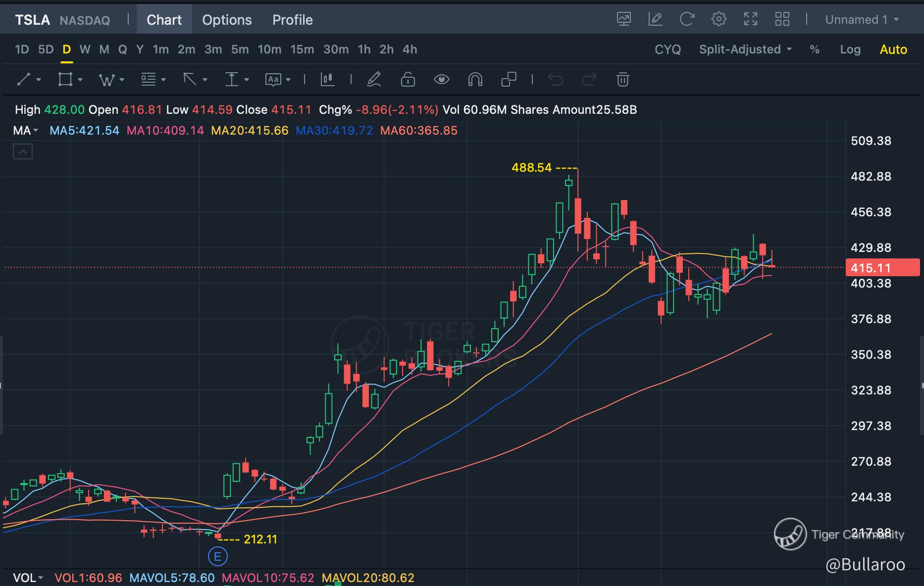Click the pencil brush drawing icon

tap(374, 79)
